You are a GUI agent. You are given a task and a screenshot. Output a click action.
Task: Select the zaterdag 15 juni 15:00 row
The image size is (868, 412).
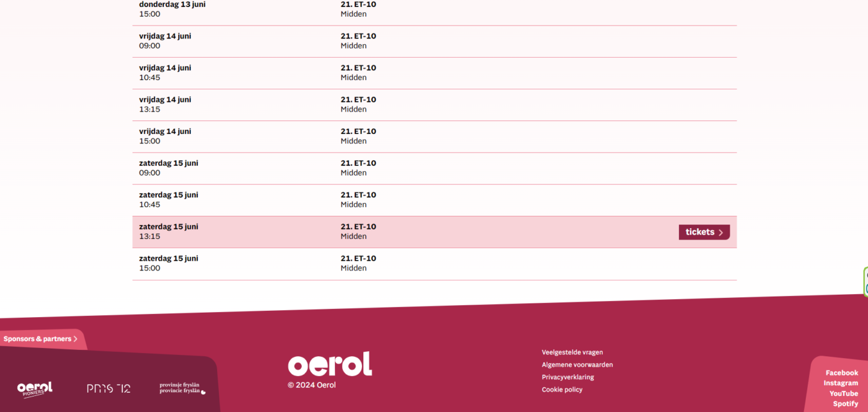point(434,264)
